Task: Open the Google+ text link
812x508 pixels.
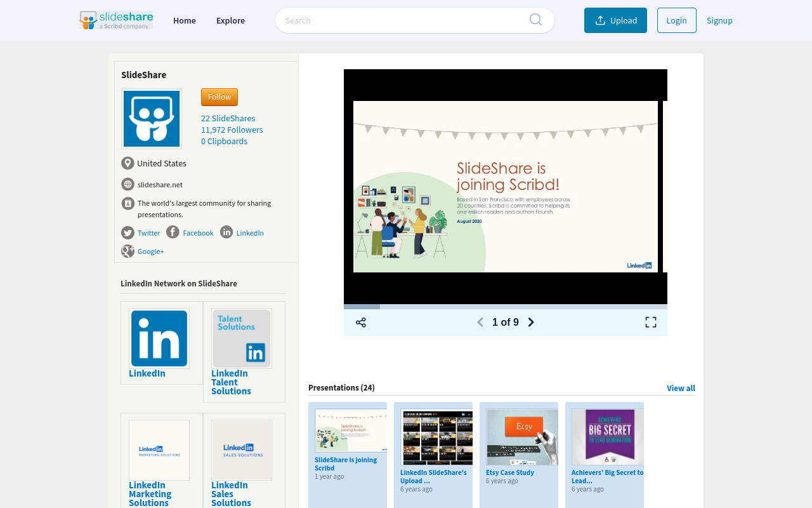Action: tap(151, 251)
